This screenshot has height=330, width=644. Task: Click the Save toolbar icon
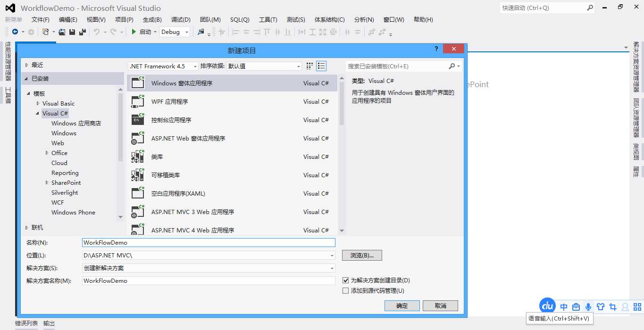[x=72, y=32]
